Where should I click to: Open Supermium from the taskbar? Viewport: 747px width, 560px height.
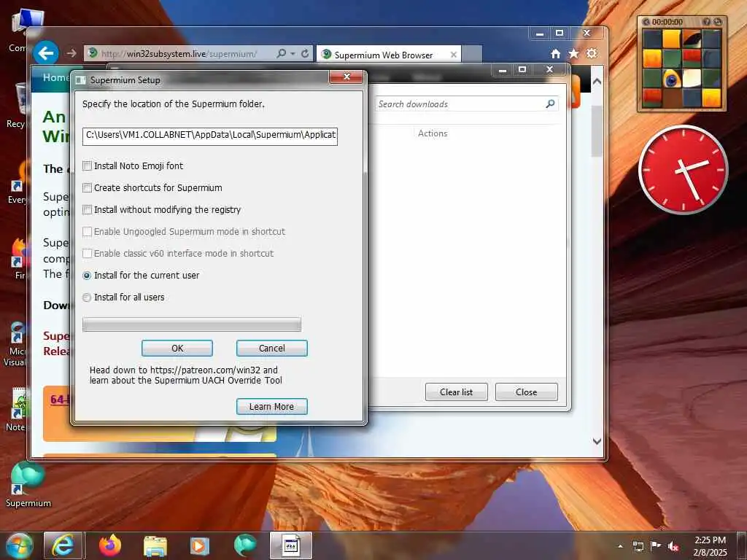pyautogui.click(x=245, y=545)
